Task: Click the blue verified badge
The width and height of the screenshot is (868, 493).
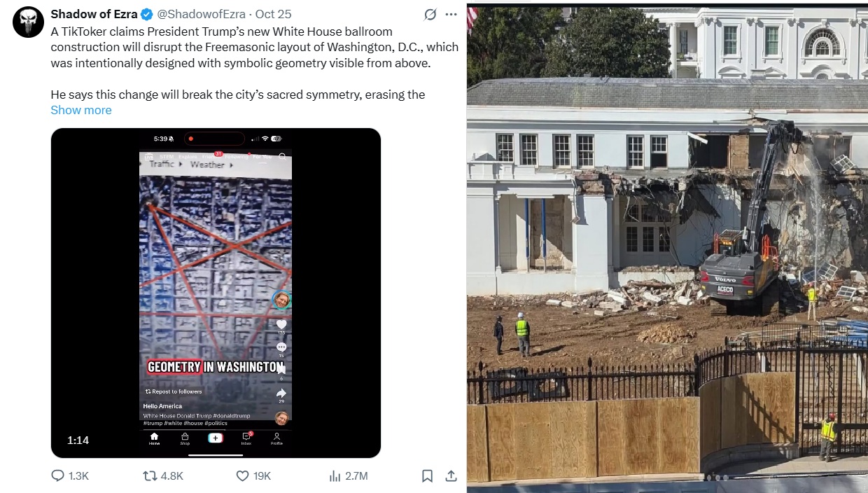Action: tap(147, 14)
